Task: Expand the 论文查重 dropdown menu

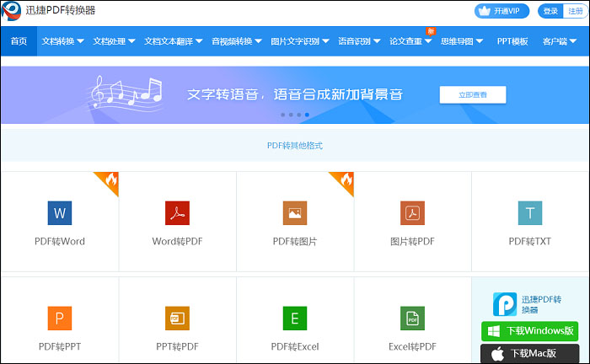Action: pyautogui.click(x=410, y=41)
